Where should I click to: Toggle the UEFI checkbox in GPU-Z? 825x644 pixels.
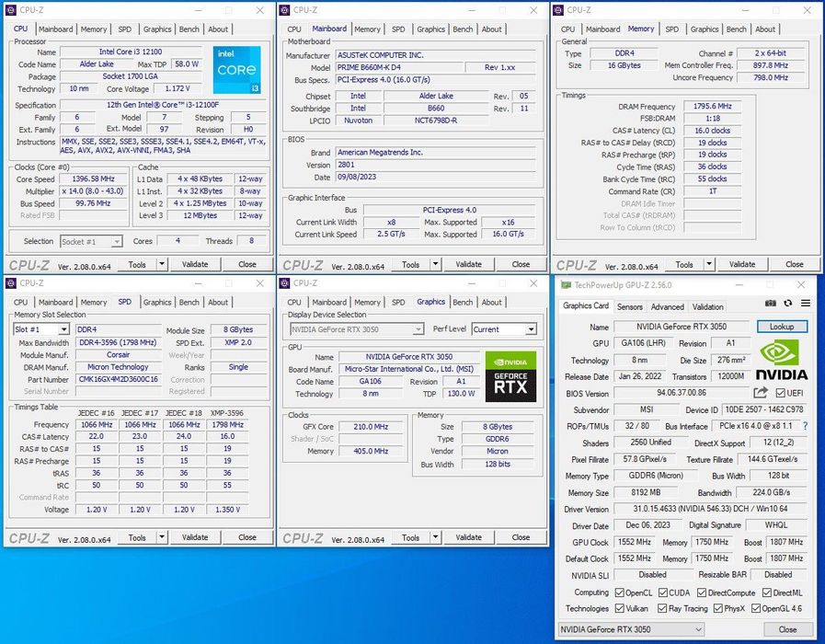(x=781, y=393)
